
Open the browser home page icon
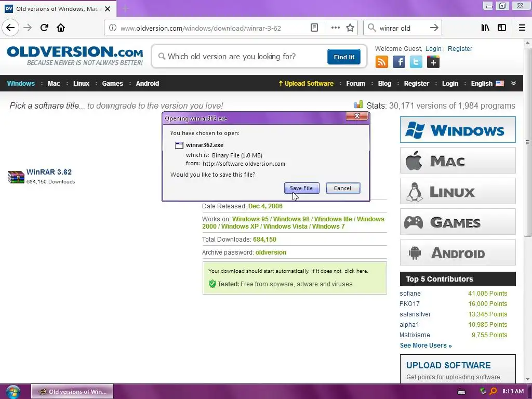point(61,28)
